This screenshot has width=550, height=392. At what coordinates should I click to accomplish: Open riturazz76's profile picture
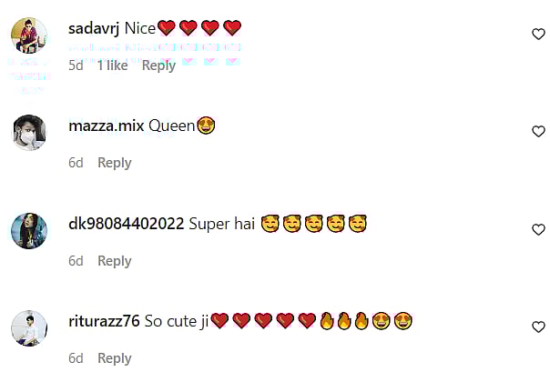[29, 328]
